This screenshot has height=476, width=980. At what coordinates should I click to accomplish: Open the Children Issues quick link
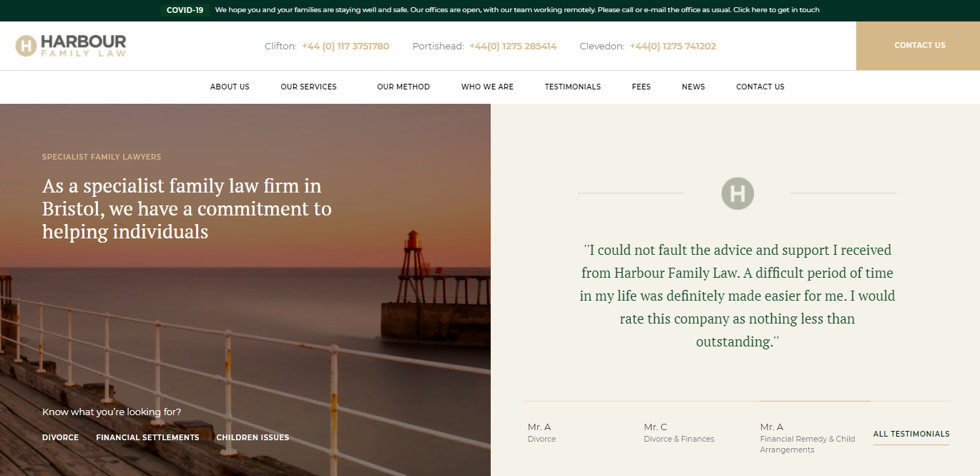(x=253, y=437)
